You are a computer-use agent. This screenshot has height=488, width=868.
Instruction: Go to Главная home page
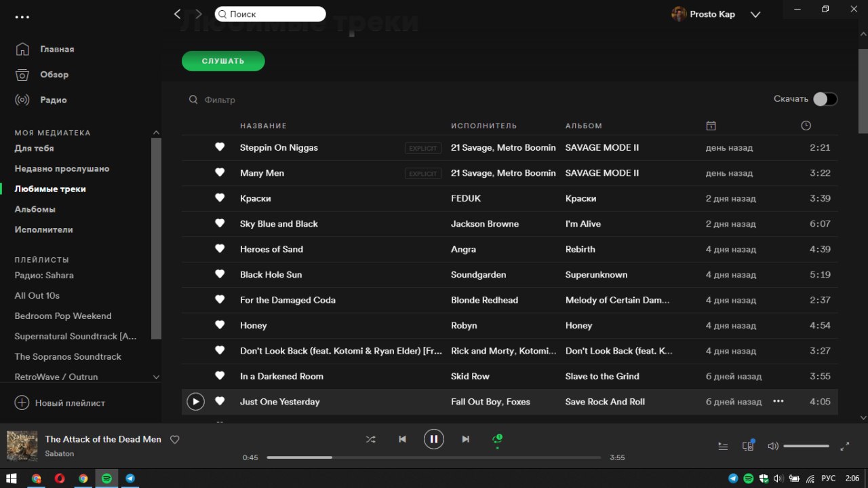(x=45, y=50)
